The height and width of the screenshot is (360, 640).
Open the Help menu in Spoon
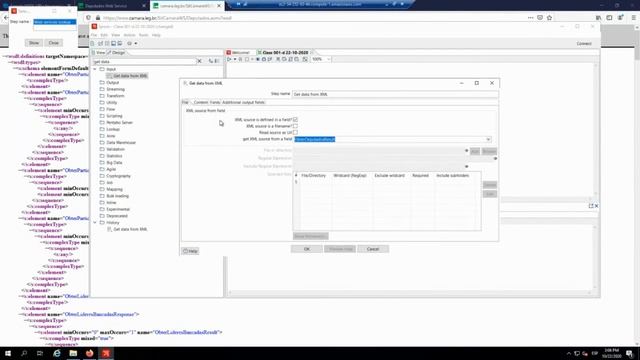coord(156,35)
